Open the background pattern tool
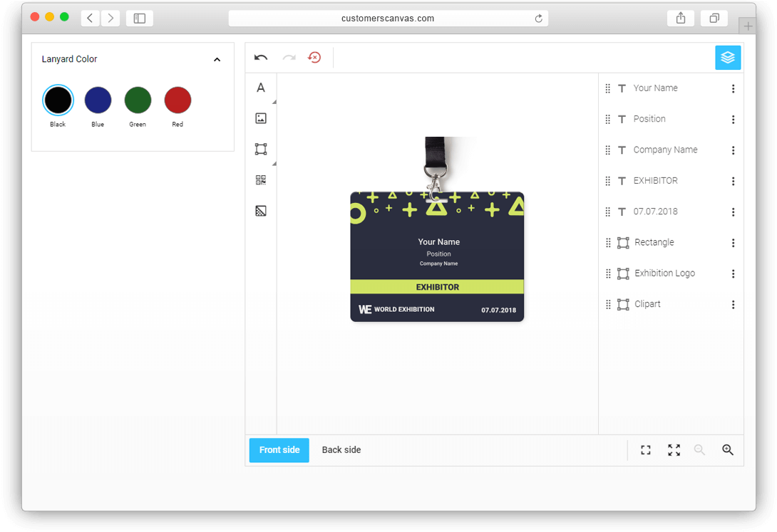Screen dimensions: 777x532 [x=261, y=211]
